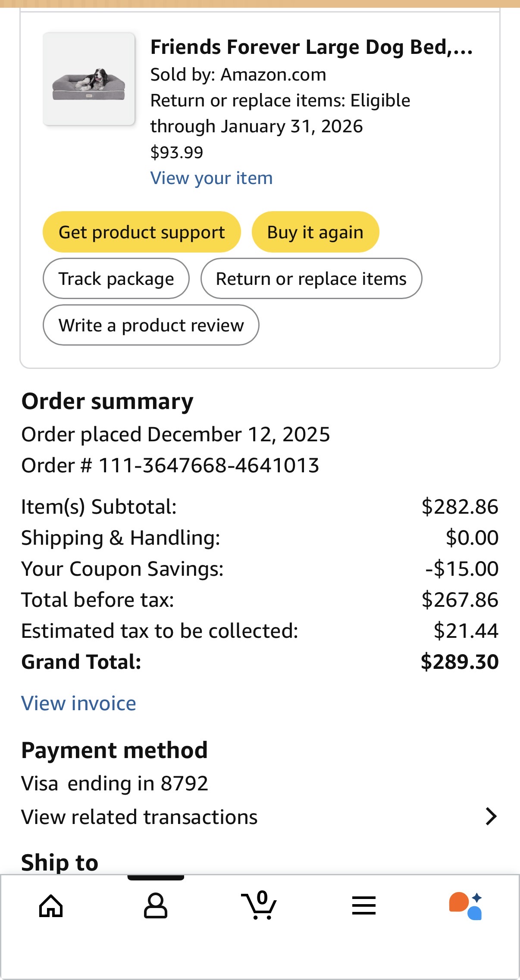Image resolution: width=520 pixels, height=980 pixels.
Task: Expand View related transactions chevron
Action: 491,816
